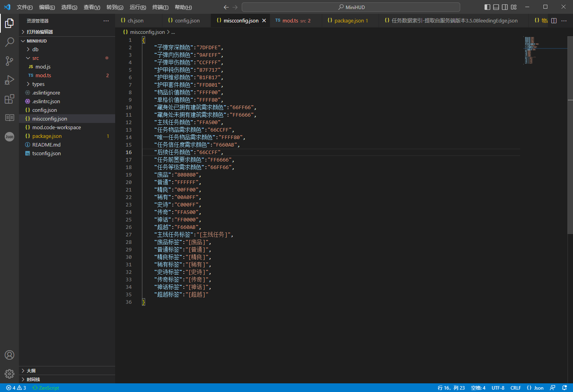Open the Search view in activity bar
This screenshot has height=392, width=573.
(x=9, y=42)
